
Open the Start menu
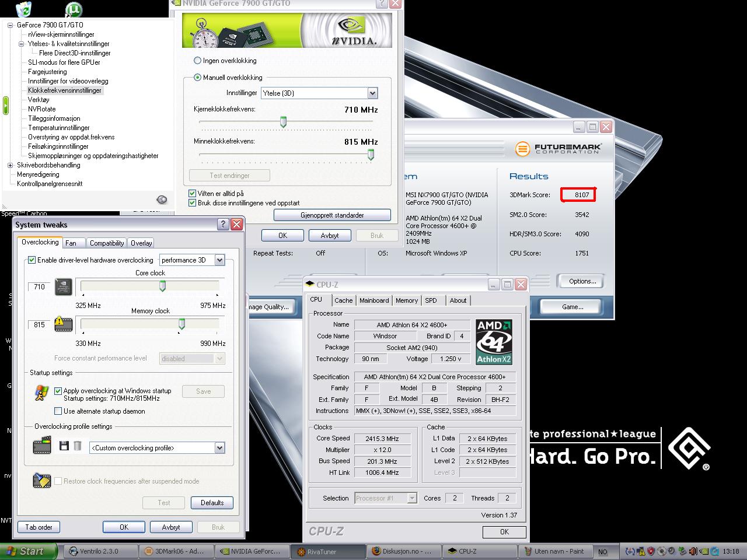click(29, 551)
